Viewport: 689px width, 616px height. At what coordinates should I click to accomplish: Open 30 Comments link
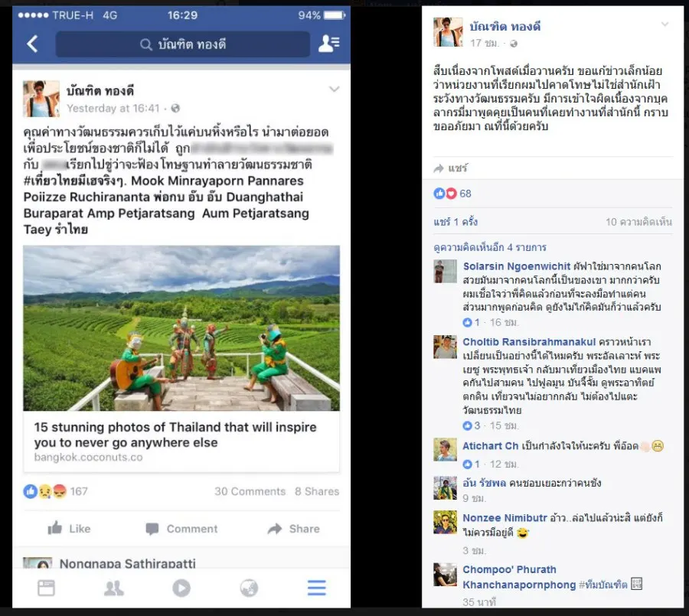coord(250,491)
